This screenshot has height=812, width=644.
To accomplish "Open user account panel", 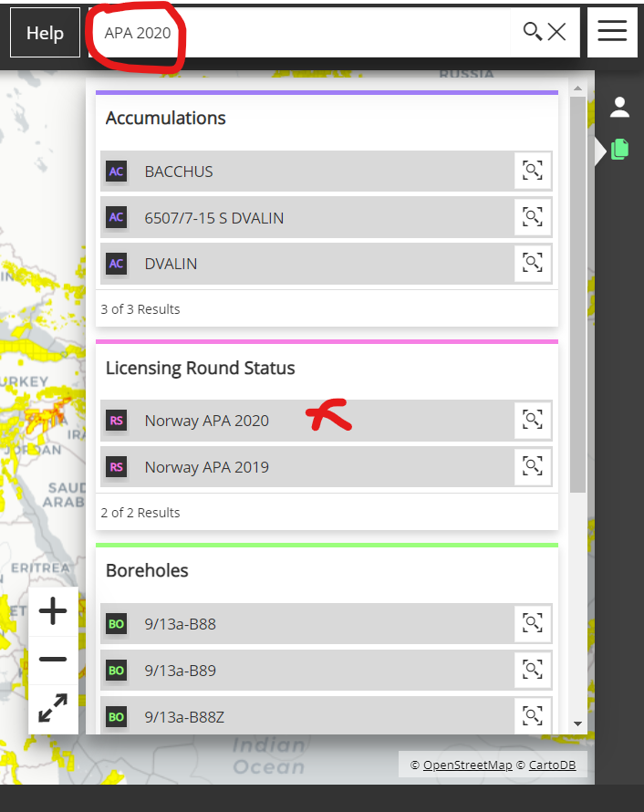I will pyautogui.click(x=619, y=107).
